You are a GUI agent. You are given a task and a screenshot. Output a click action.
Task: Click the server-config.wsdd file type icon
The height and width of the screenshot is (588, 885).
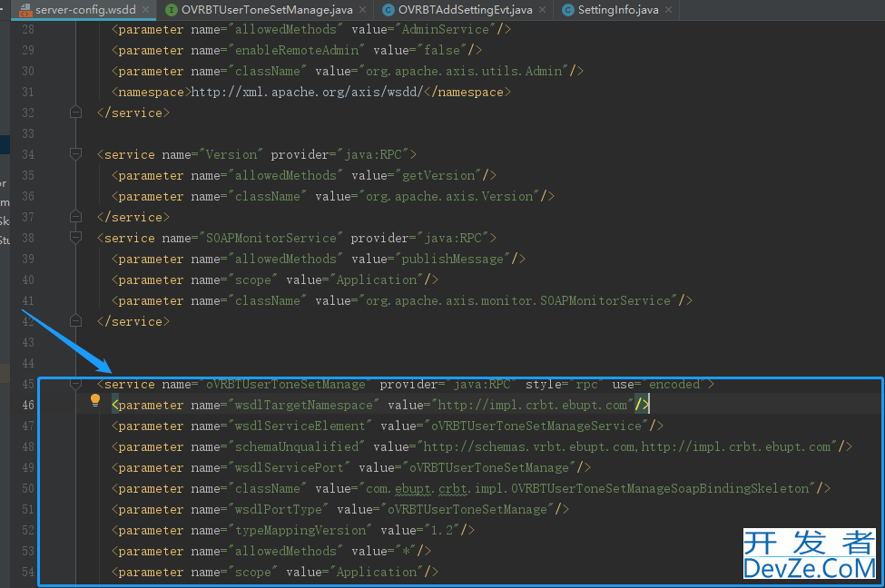point(25,10)
